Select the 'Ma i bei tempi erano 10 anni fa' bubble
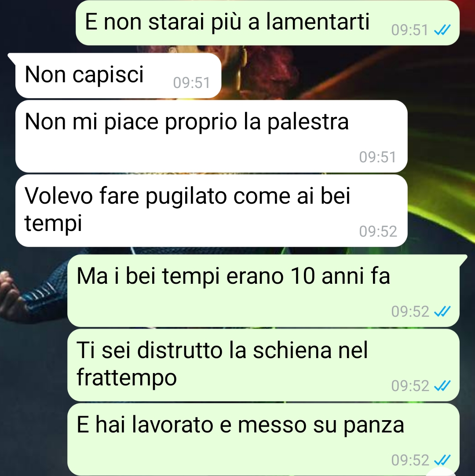The image size is (475, 476). tap(263, 291)
